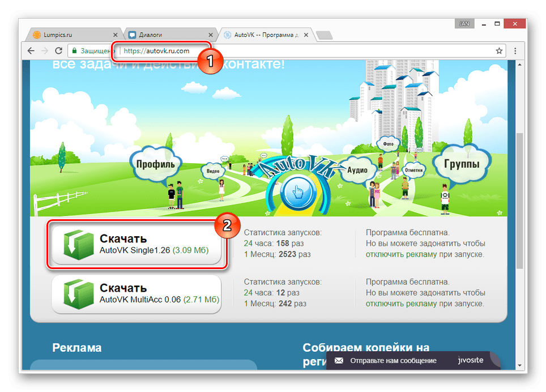Select the Видео cloud bubble

click(213, 170)
